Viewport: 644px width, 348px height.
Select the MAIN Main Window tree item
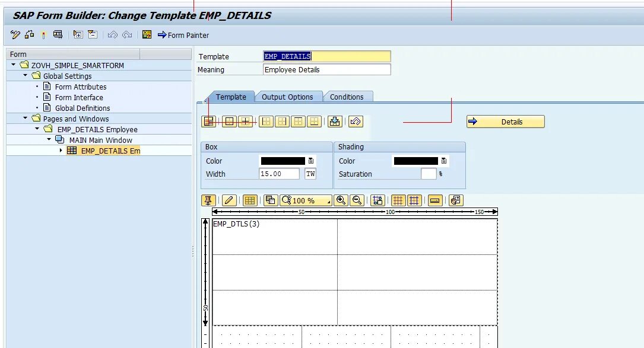coord(101,140)
